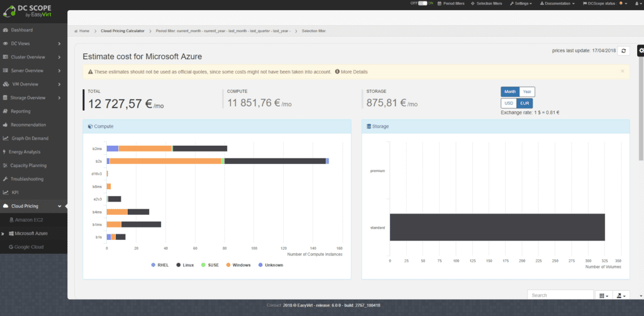Click the DC Scope EasyVirt logo
Image resolution: width=644 pixels, height=316 pixels.
28,11
